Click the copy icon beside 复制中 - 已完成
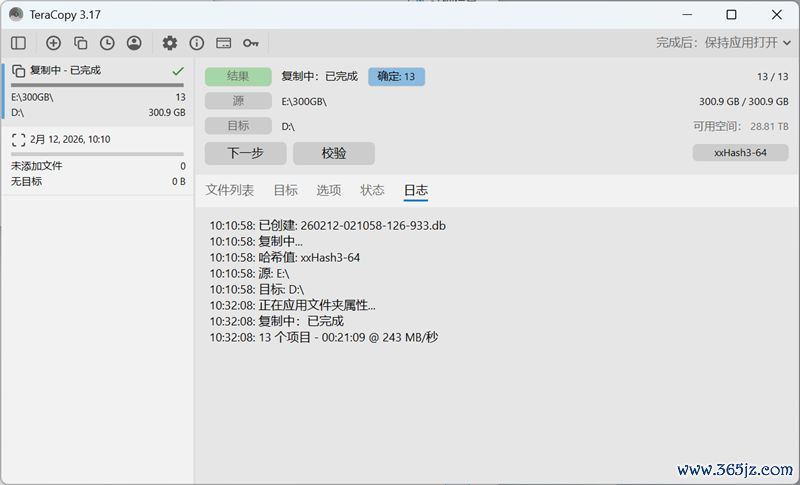Screen dimensions: 800x485 pos(18,70)
